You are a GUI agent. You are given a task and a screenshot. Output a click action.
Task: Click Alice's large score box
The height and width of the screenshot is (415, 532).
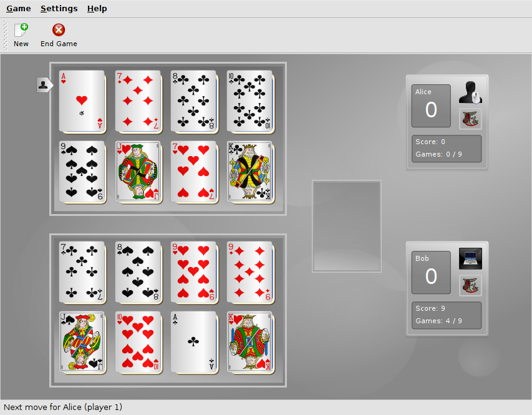431,106
